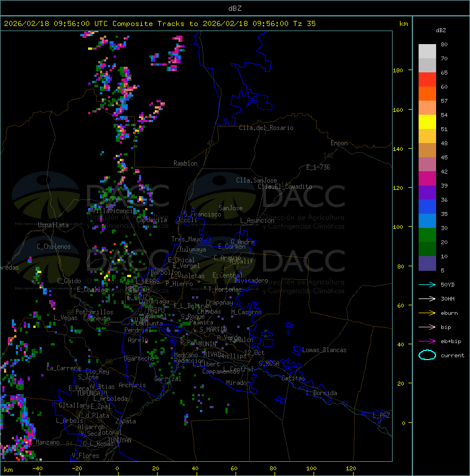The image size is (470, 476).
Task: Click the 'L_PAZ' place label
Action: pyautogui.click(x=381, y=416)
